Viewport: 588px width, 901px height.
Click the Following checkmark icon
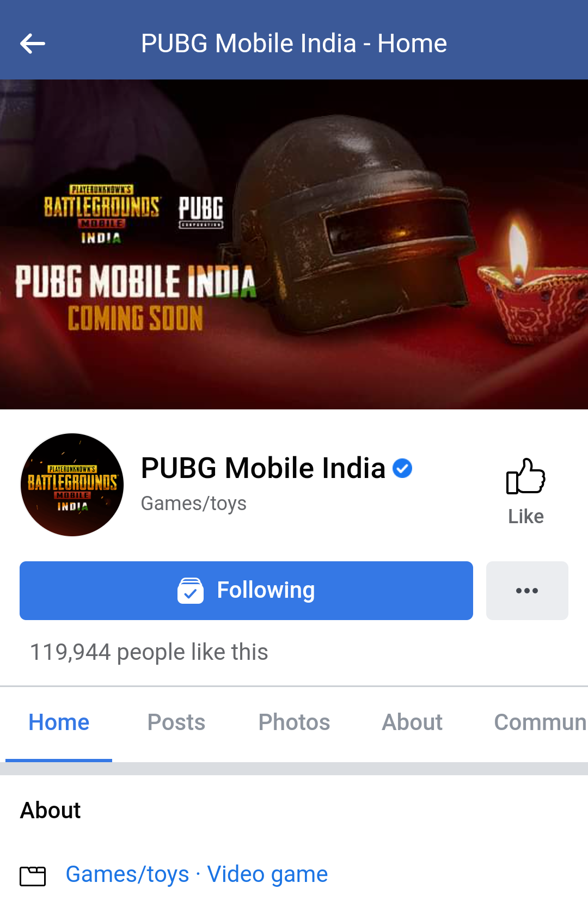(191, 591)
